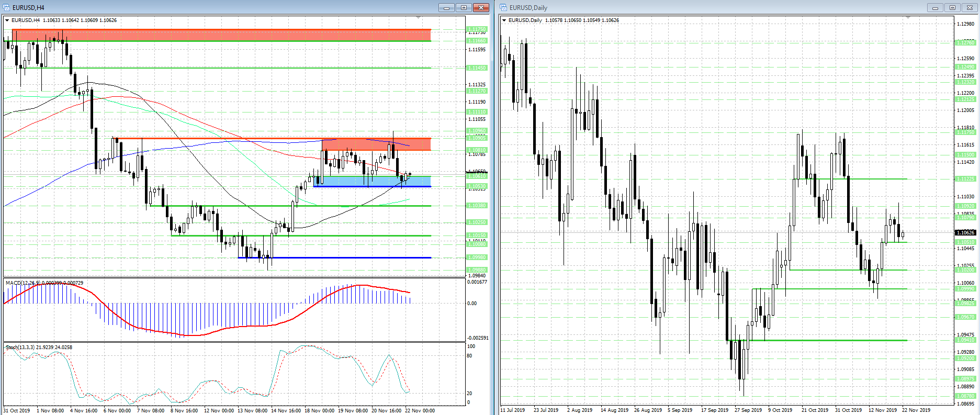The image size is (980, 415).
Task: Click the 1.11110 price label on H4 chart
Action: (477, 111)
